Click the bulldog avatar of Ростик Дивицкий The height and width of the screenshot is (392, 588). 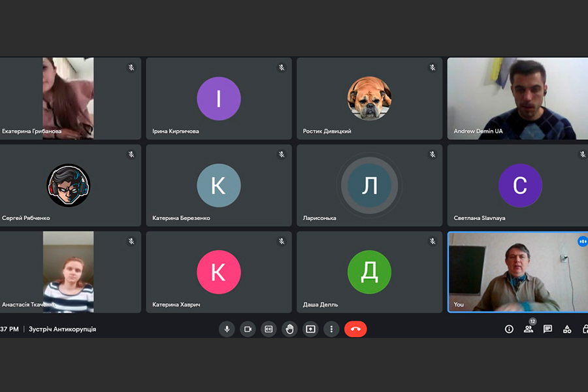click(369, 99)
